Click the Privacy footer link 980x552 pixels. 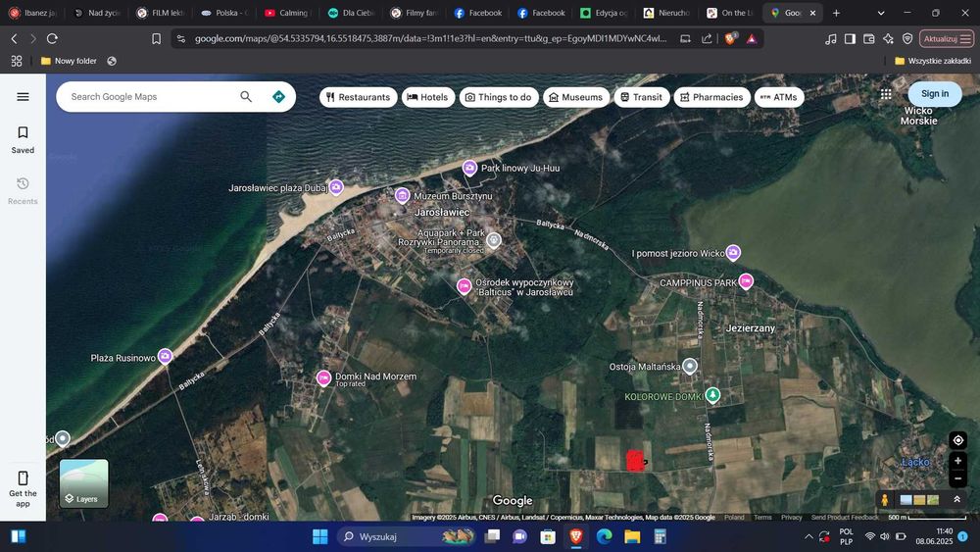[791, 517]
